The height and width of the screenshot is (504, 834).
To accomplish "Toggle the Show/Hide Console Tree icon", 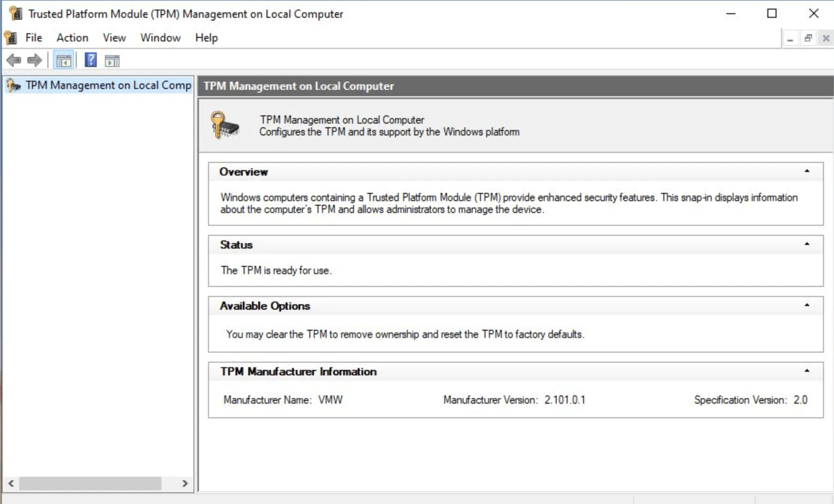I will pos(64,61).
